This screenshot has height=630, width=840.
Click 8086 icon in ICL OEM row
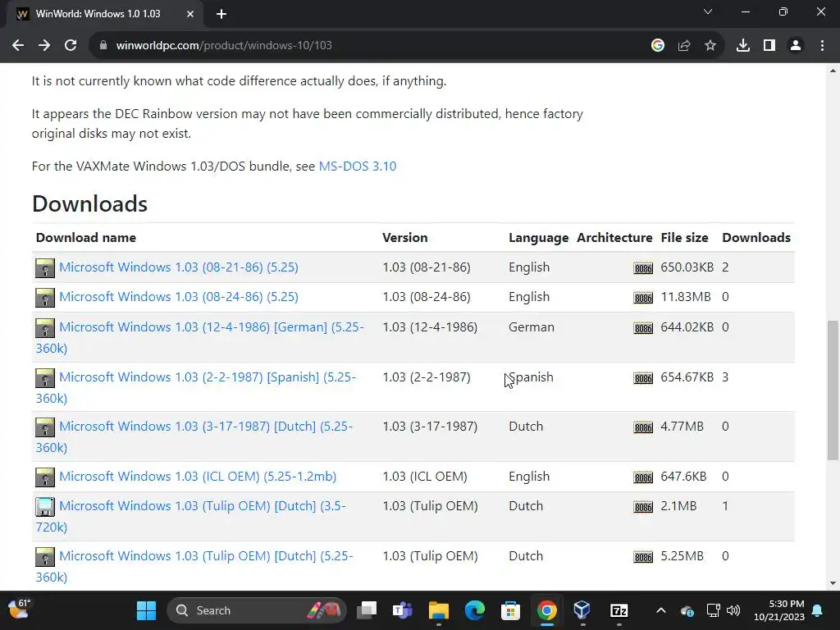point(643,477)
